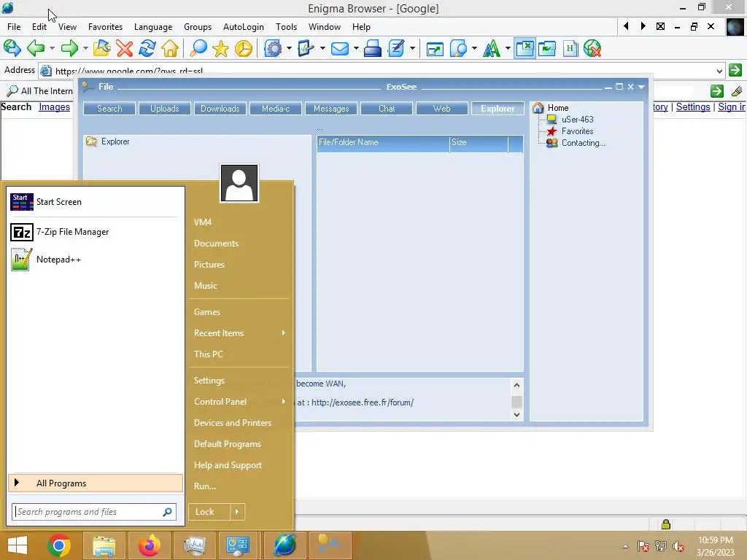Click the font size letter A icon
747x560 pixels.
[492, 48]
